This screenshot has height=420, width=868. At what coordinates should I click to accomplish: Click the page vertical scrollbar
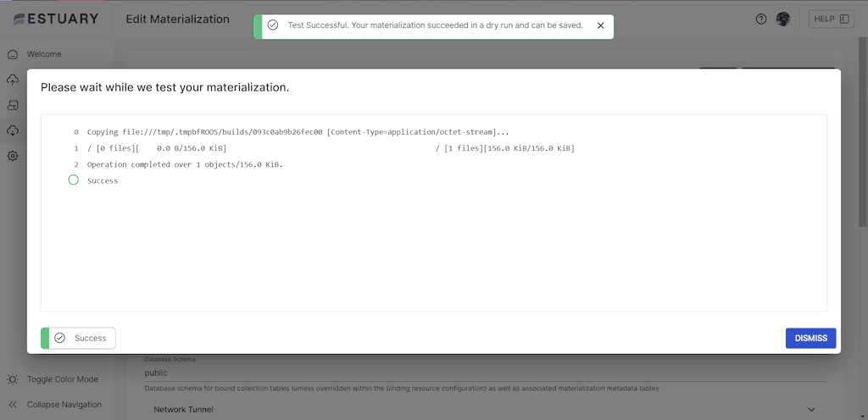pyautogui.click(x=863, y=133)
